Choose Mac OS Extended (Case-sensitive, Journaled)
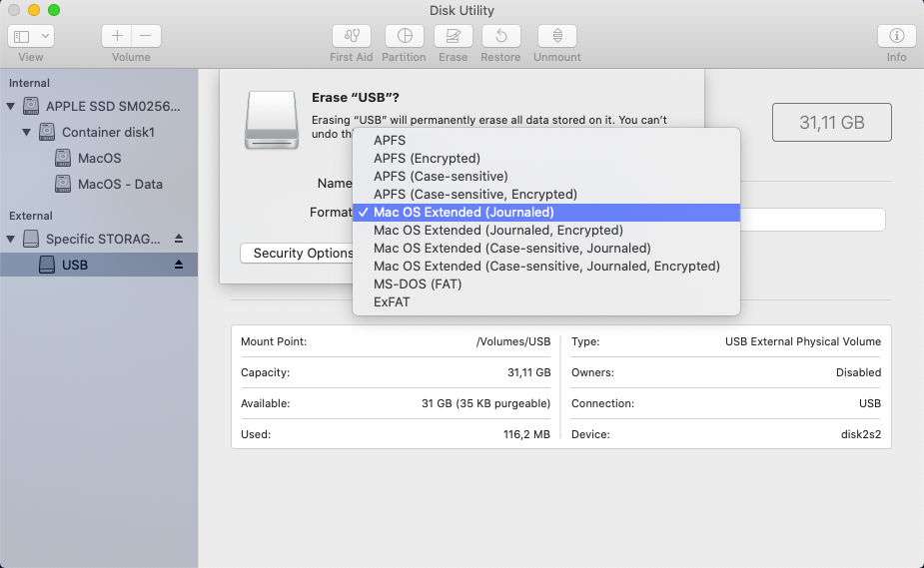Image resolution: width=924 pixels, height=568 pixels. click(546, 249)
